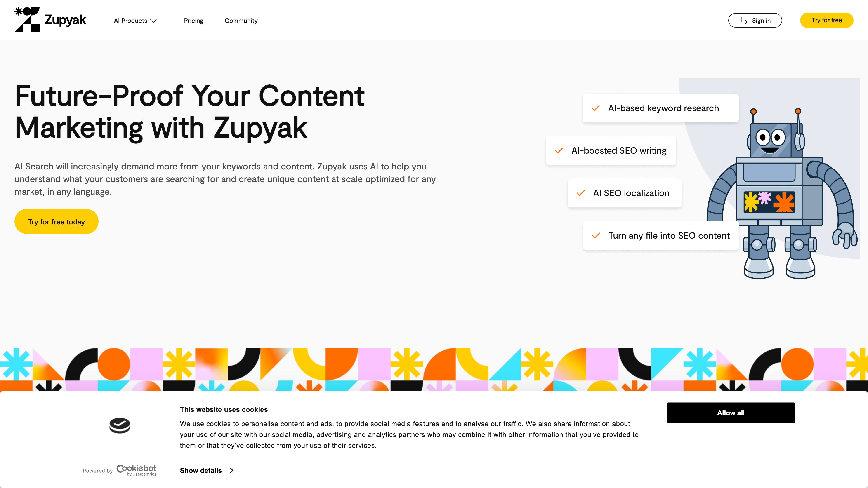Click the Sign in arrow icon
This screenshot has height=488, width=868.
(744, 20)
